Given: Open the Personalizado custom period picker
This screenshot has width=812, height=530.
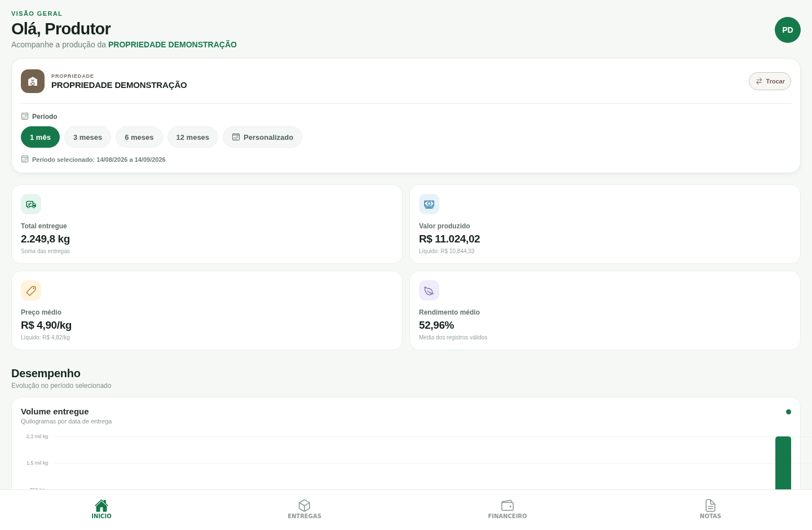Looking at the screenshot, I should pyautogui.click(x=262, y=137).
